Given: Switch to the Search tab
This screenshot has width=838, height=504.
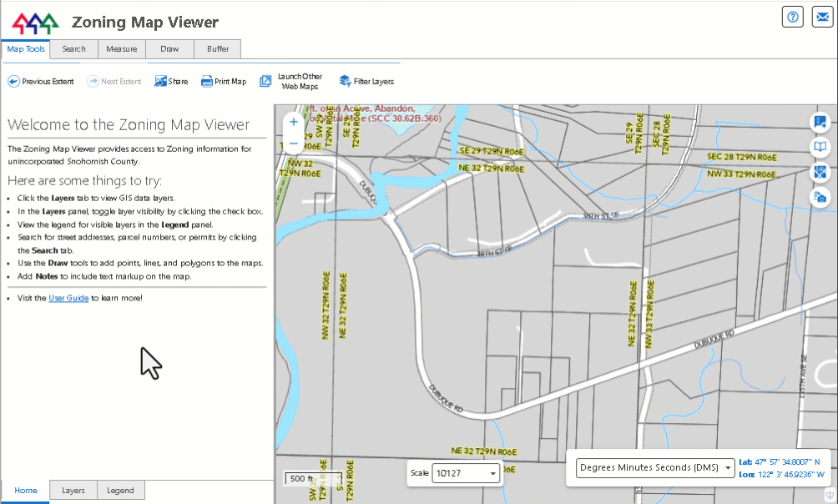Looking at the screenshot, I should coord(73,48).
